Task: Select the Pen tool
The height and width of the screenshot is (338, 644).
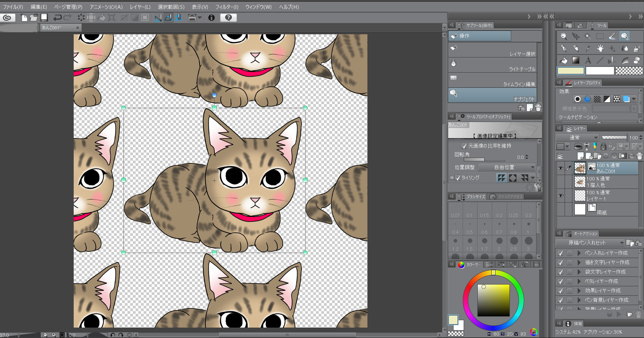Action: pyautogui.click(x=564, y=49)
